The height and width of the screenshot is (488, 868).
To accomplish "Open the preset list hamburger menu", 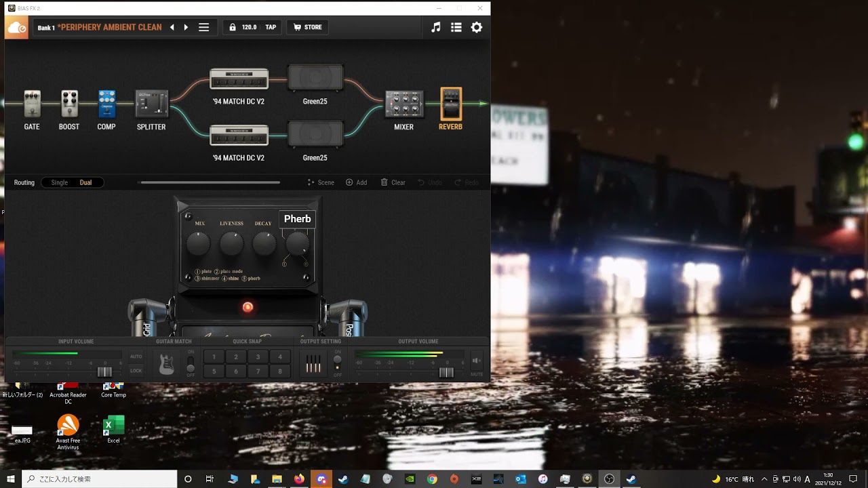I will click(203, 28).
